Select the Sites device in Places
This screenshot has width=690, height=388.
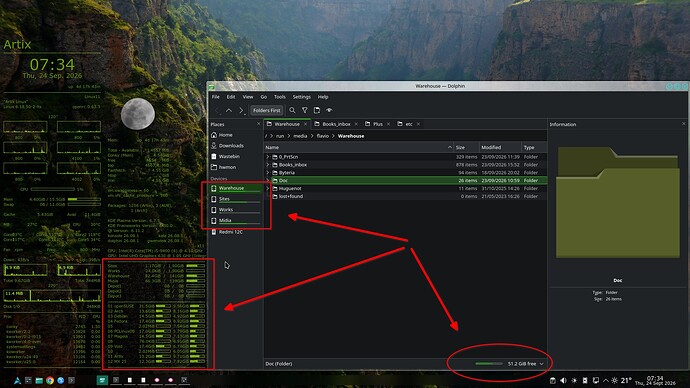[235, 199]
